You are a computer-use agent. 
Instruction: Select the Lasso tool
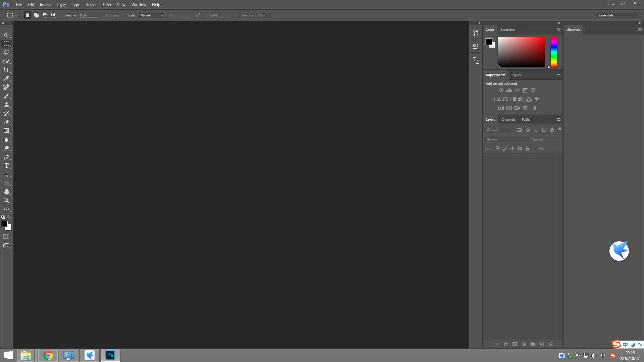point(6,52)
